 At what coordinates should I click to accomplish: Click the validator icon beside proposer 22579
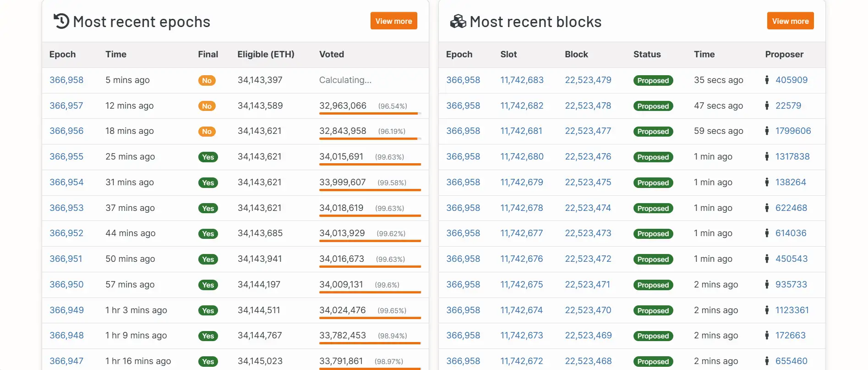(767, 105)
